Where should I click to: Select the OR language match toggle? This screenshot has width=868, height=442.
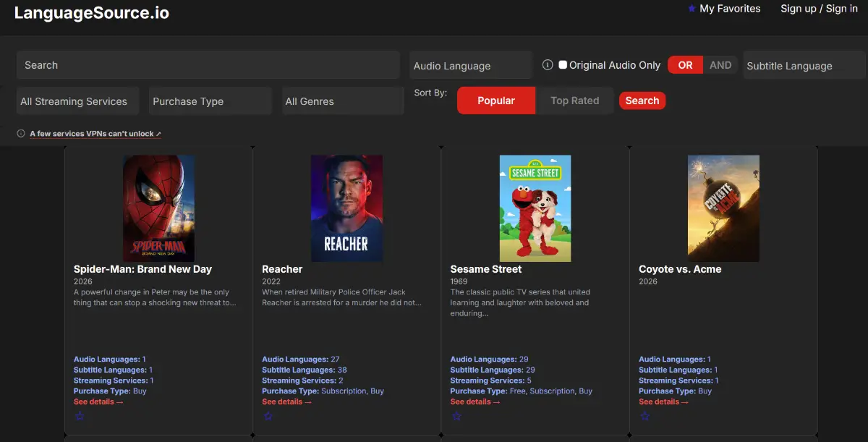(685, 65)
